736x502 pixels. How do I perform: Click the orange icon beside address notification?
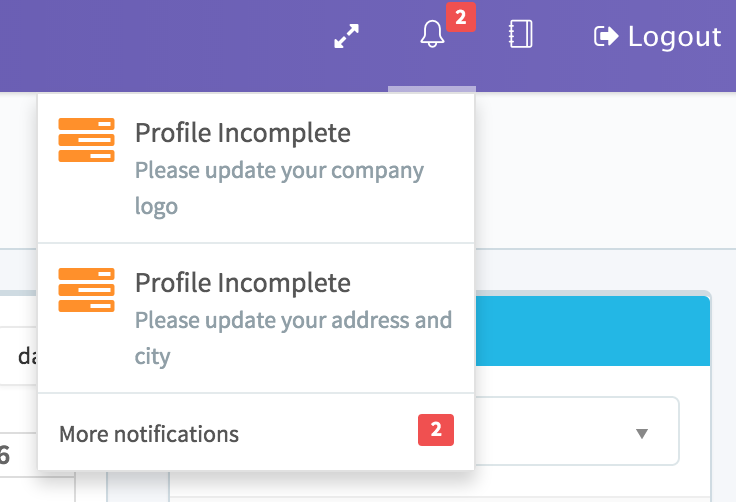click(x=86, y=290)
